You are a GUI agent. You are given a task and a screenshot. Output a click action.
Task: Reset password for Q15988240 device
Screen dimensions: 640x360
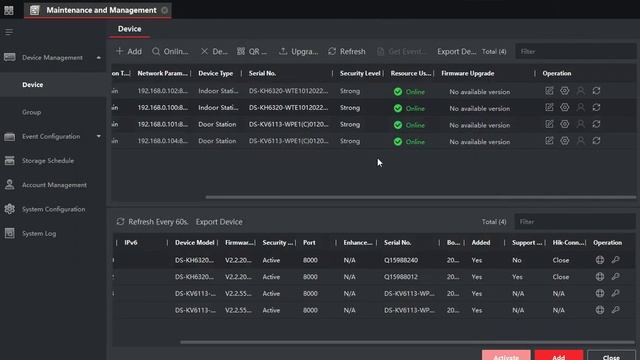[x=616, y=260]
